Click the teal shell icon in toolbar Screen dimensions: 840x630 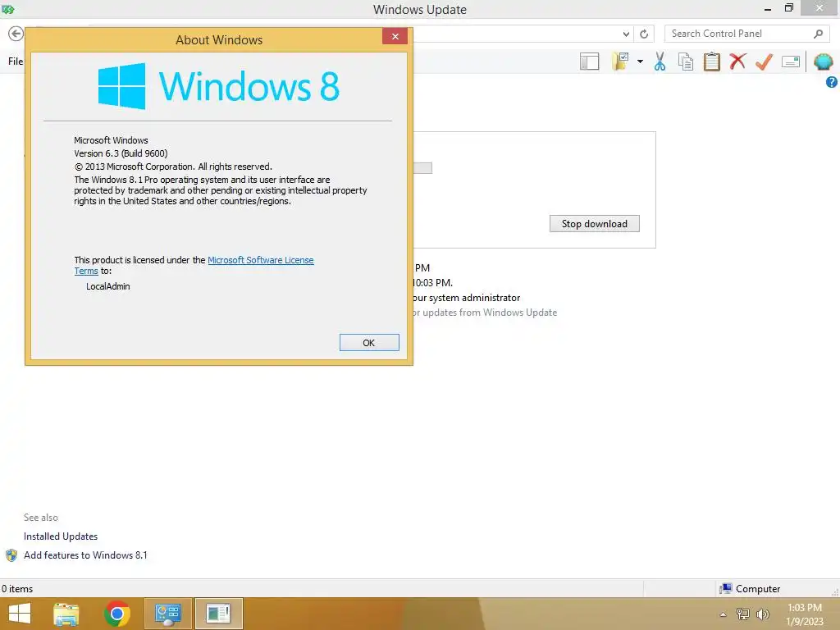pos(824,62)
